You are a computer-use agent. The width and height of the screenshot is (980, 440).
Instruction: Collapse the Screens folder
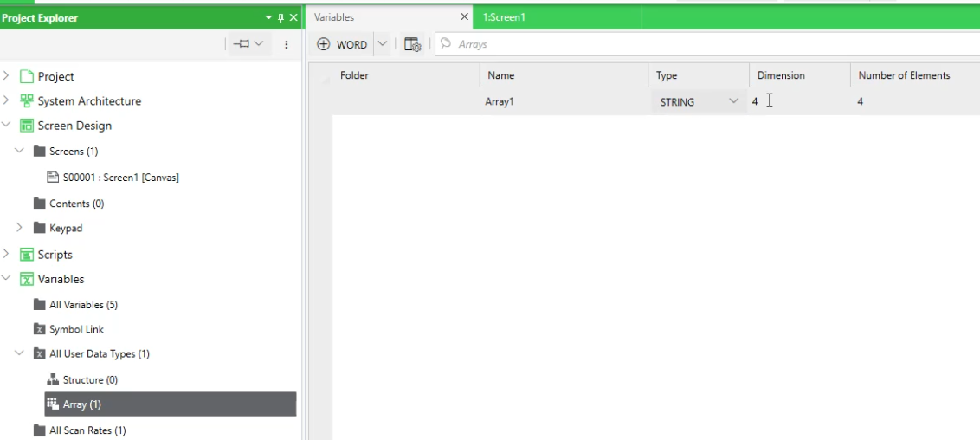[19, 151]
